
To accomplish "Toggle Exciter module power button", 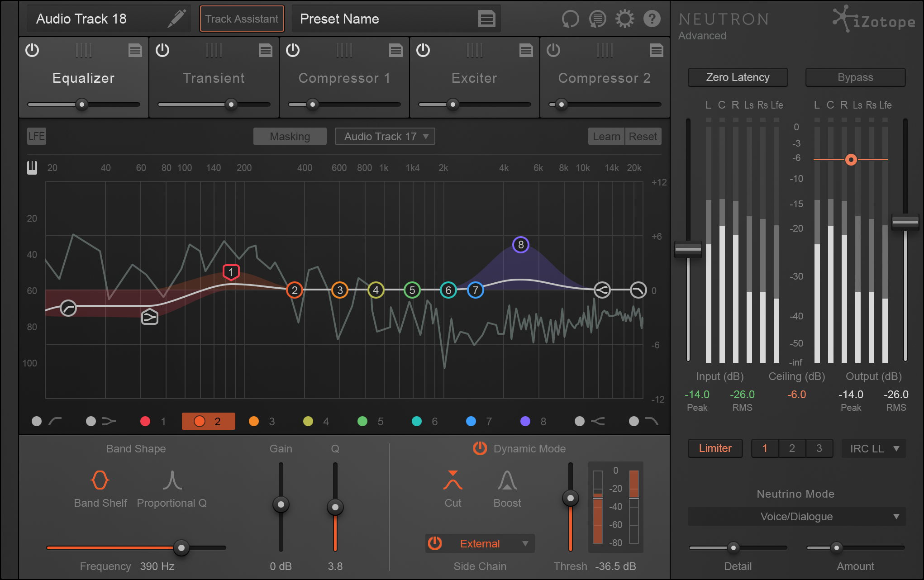I will (423, 50).
